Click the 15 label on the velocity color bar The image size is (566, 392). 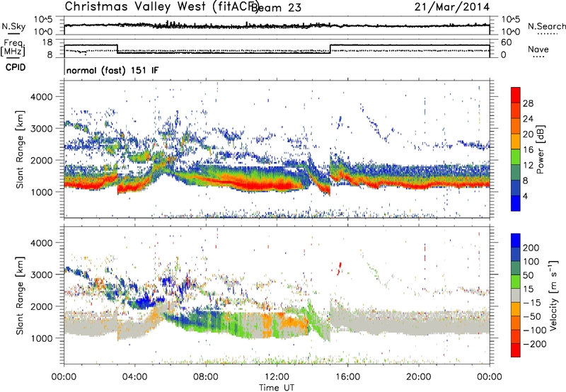[528, 289]
